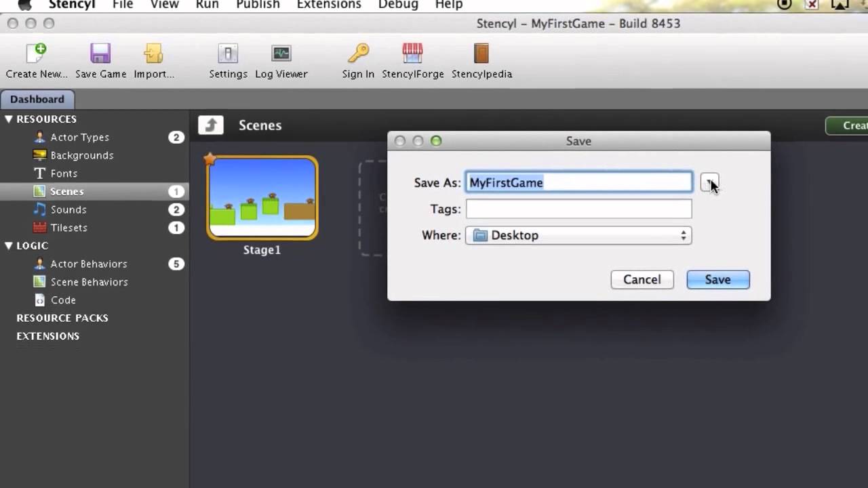Image resolution: width=868 pixels, height=488 pixels.
Task: Open the Help menu
Action: click(448, 5)
